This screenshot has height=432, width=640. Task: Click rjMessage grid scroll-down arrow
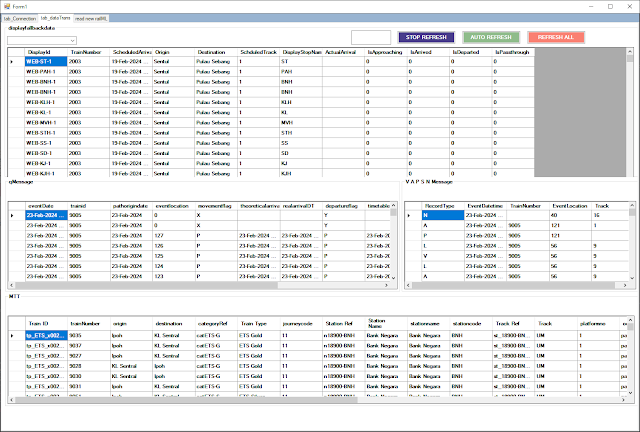click(393, 278)
